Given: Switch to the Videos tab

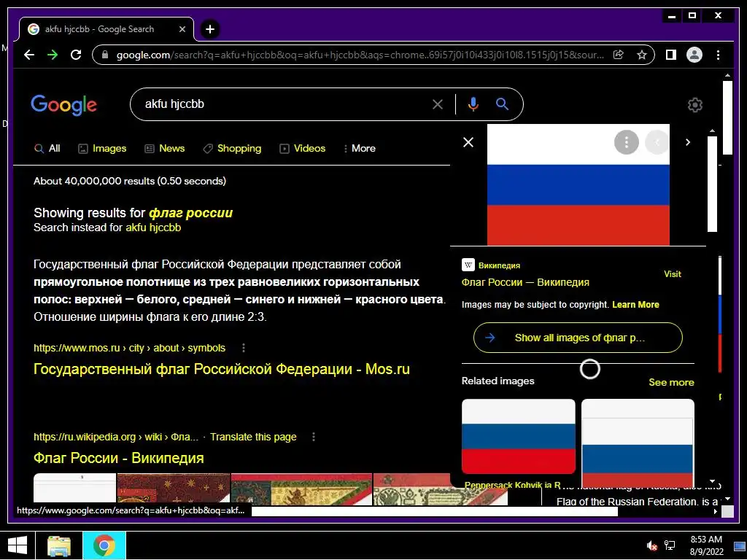Looking at the screenshot, I should (x=303, y=149).
